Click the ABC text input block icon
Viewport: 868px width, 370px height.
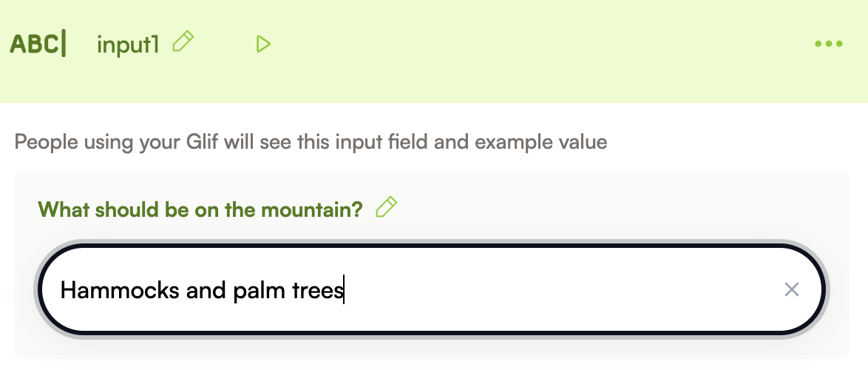pyautogui.click(x=38, y=44)
